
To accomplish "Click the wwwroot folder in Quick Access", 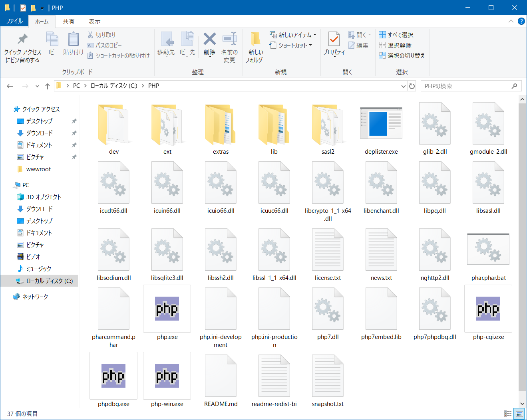I will 38,169.
